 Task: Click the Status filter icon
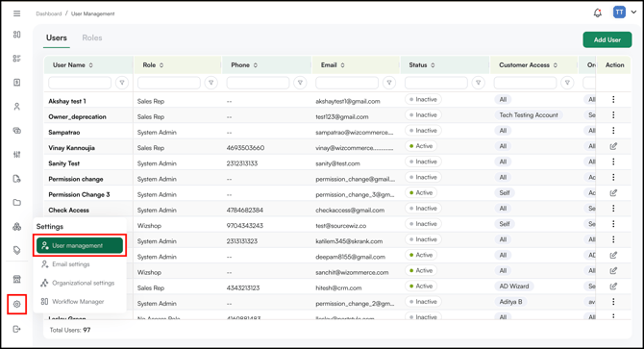click(478, 83)
